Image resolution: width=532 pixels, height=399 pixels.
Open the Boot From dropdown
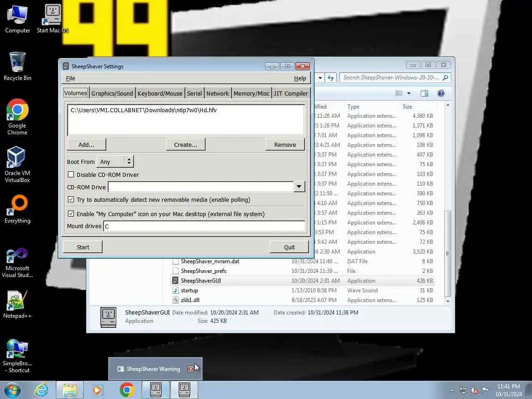[115, 162]
